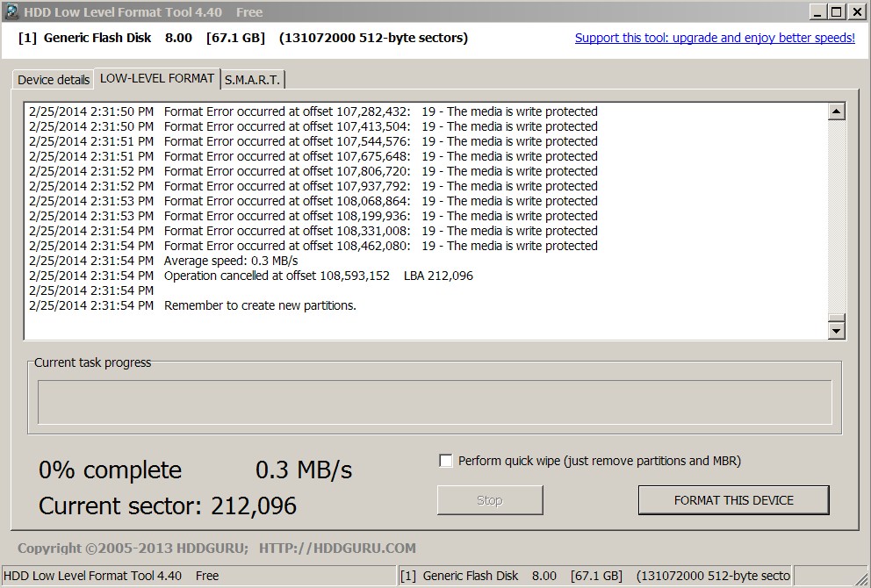Click the Current sector: 212,096 label
The height and width of the screenshot is (588, 871).
click(168, 506)
